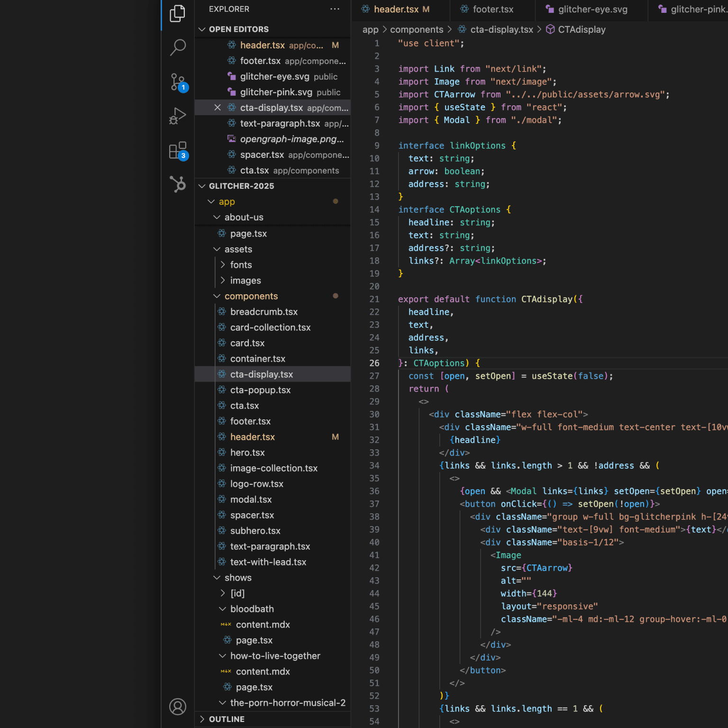728x728 pixels.
Task: Open the Search view icon
Action: pos(178,47)
